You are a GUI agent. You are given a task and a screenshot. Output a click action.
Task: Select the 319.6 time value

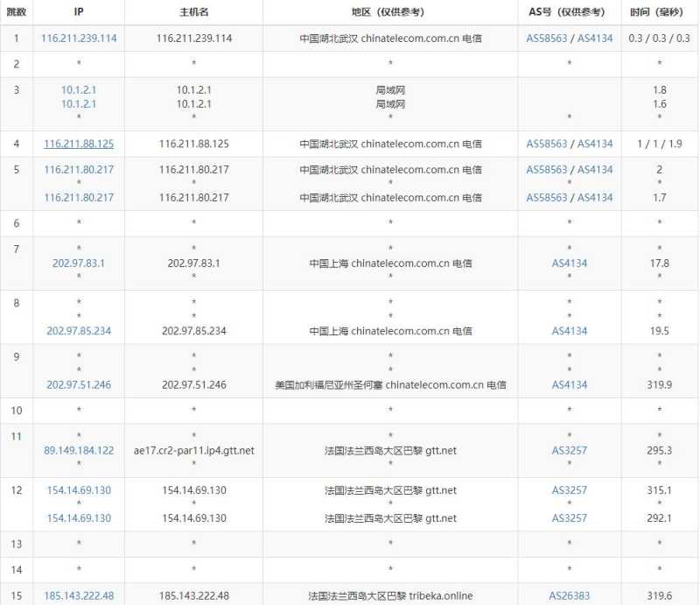tap(660, 595)
